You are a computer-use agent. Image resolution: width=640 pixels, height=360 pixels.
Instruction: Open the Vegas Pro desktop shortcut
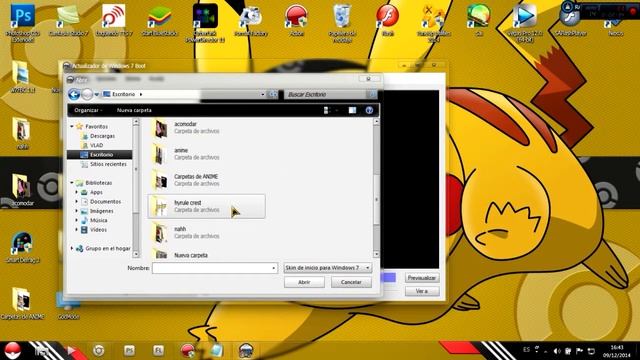coord(524,23)
